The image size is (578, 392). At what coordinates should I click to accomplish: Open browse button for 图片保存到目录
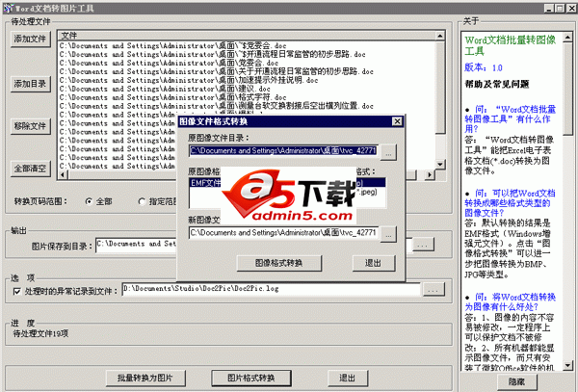pos(423,245)
